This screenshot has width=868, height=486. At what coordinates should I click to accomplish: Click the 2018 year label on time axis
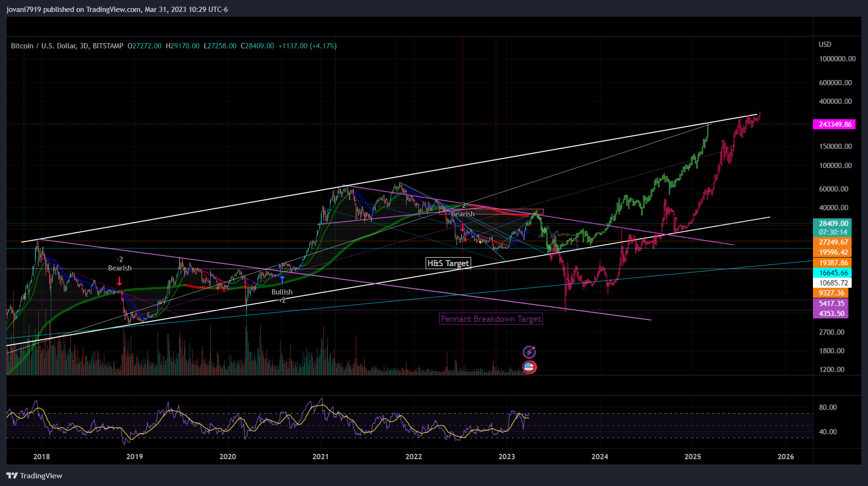(x=42, y=457)
